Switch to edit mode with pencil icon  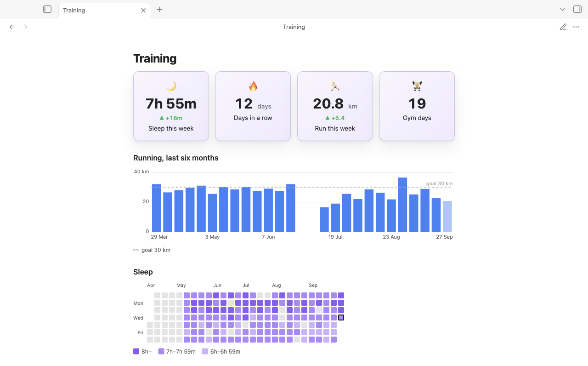coord(563,27)
